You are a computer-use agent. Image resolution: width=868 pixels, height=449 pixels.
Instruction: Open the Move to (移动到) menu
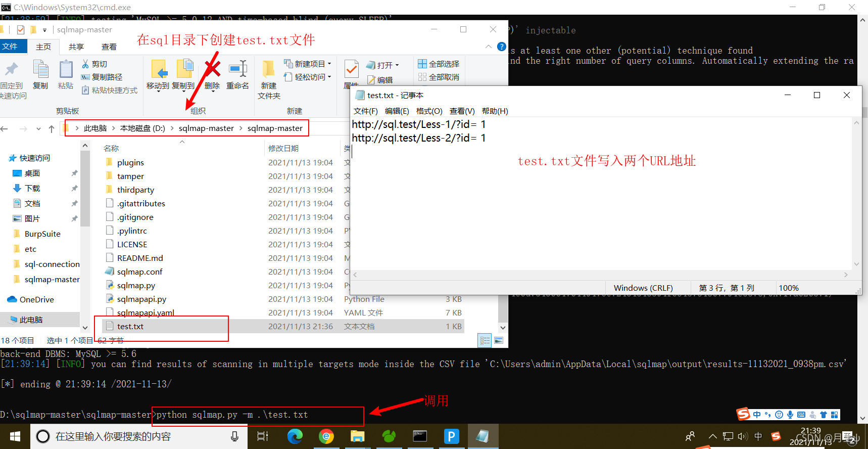[x=158, y=75]
